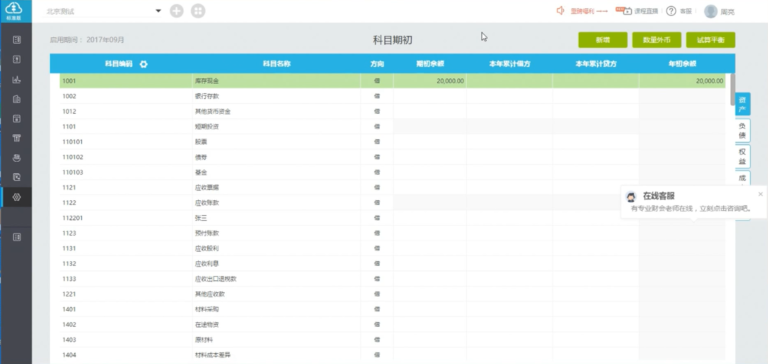
Task: Select the 应收账款 name cell
Action: pos(276,202)
